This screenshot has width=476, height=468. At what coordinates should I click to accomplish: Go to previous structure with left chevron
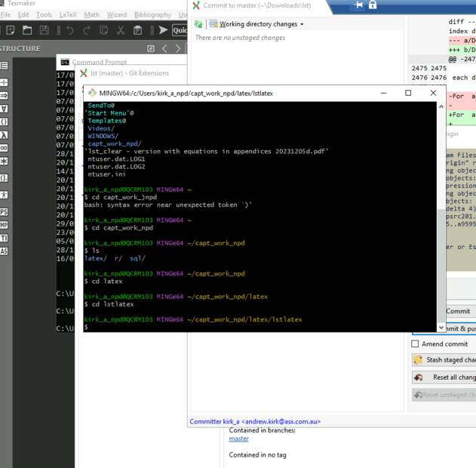coord(166,48)
